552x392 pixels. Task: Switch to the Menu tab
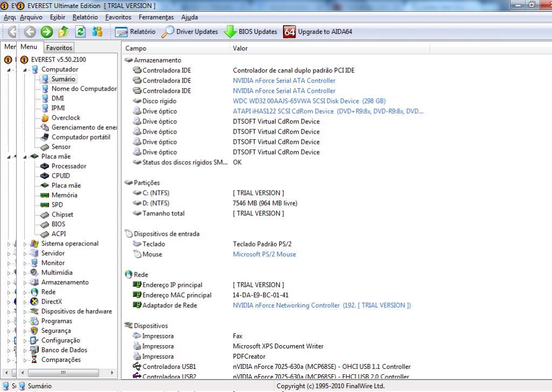pyautogui.click(x=29, y=47)
